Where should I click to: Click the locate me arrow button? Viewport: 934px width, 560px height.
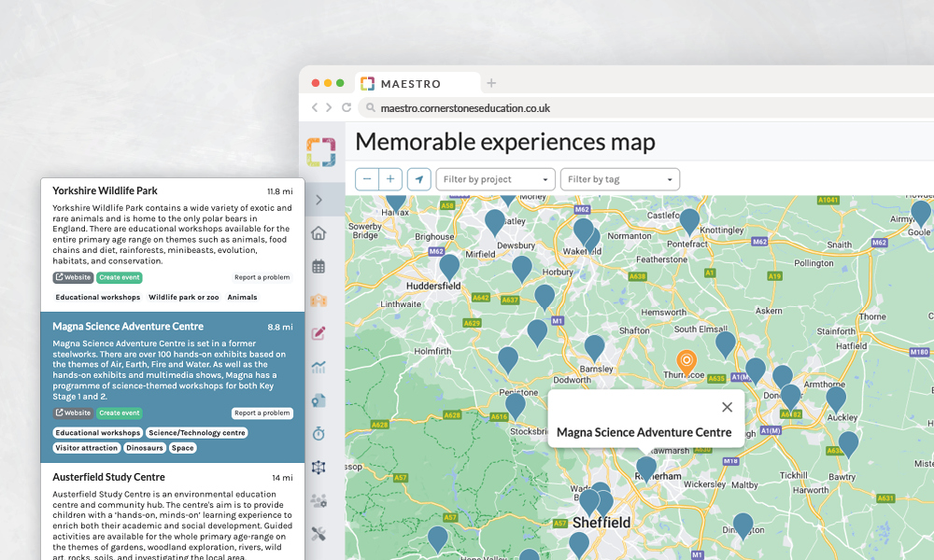[419, 179]
